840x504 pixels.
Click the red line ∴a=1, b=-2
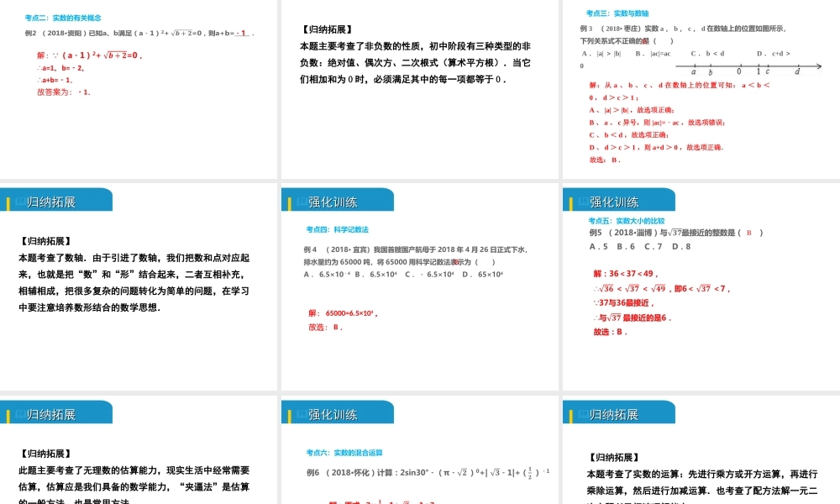pyautogui.click(x=60, y=68)
